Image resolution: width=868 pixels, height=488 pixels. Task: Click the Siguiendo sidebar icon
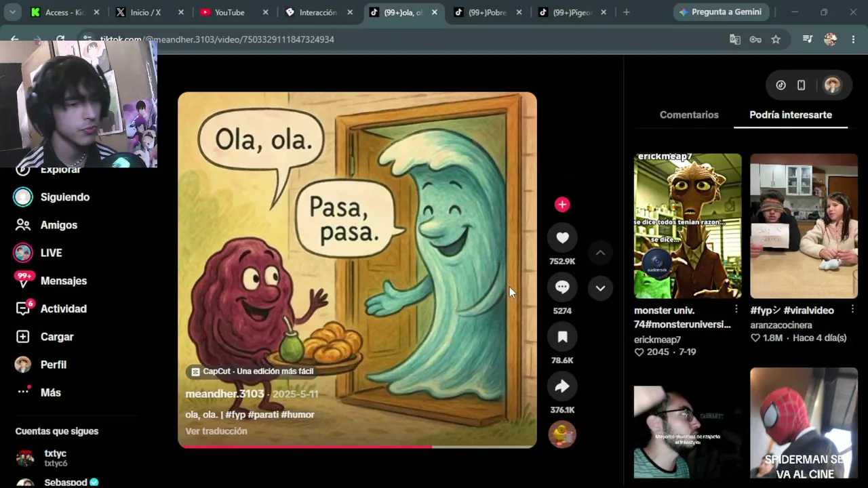[x=23, y=197]
